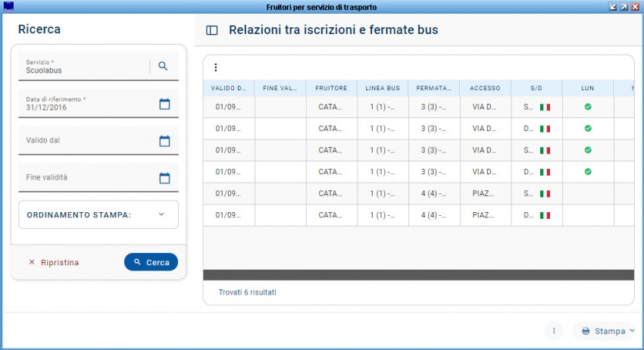
Task: Click the Servizio input field with Scuolabus
Action: (83, 70)
